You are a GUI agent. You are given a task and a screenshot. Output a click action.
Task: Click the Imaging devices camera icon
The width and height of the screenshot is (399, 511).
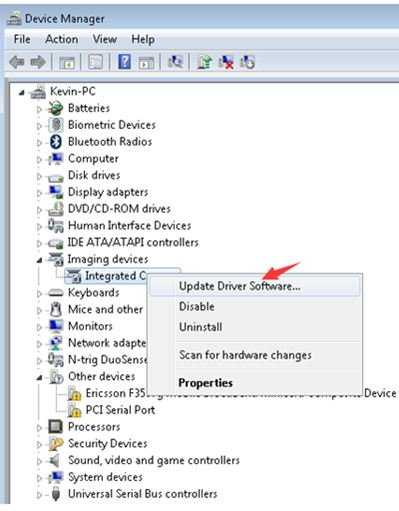pos(55,259)
